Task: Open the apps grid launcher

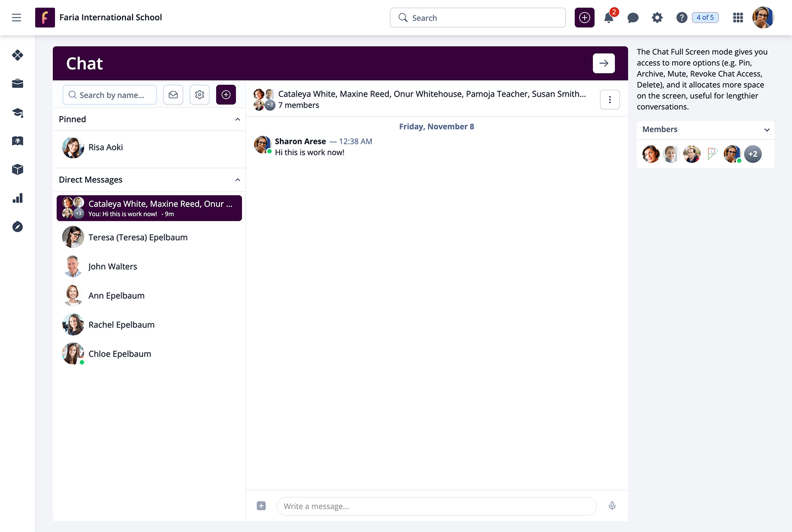Action: 738,18
